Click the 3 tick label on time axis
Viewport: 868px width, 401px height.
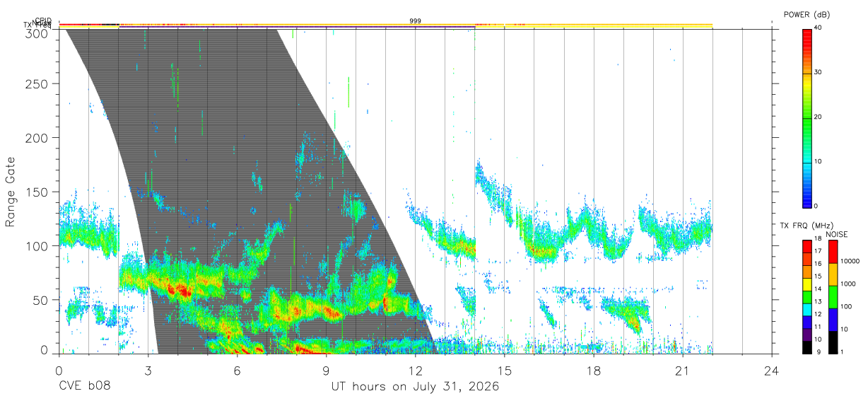148,371
